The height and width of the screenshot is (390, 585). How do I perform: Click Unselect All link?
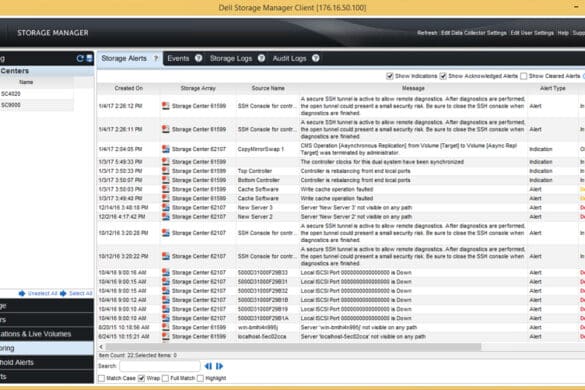43,293
